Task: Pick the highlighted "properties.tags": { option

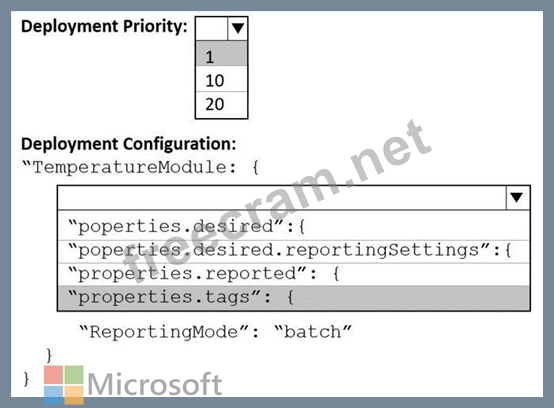Action: point(294,297)
